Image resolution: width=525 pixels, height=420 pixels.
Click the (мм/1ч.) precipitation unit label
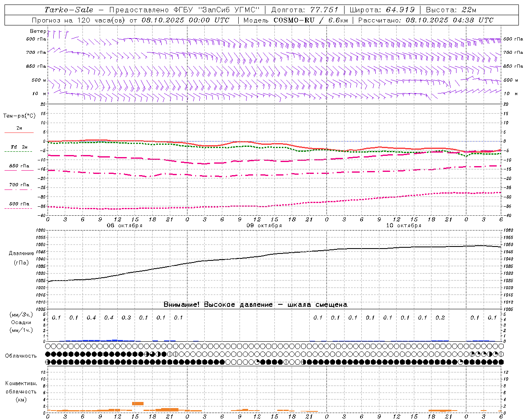pyautogui.click(x=21, y=330)
